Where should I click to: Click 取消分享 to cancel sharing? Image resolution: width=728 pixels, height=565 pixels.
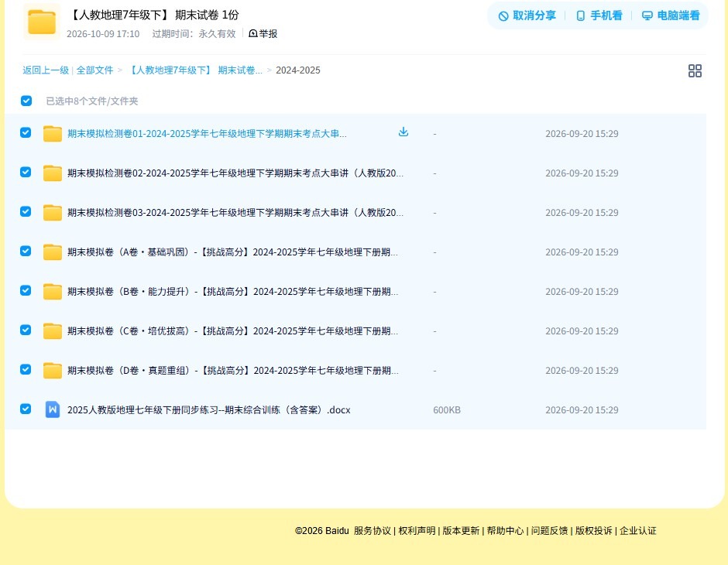click(527, 15)
